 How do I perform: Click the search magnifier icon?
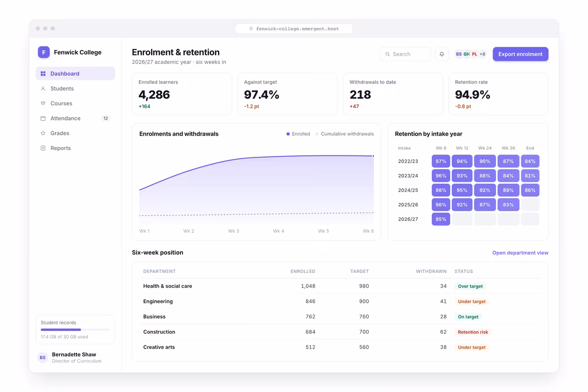click(x=388, y=54)
